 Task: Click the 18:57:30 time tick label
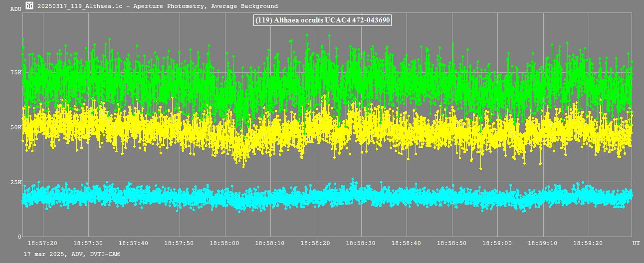tap(88, 243)
